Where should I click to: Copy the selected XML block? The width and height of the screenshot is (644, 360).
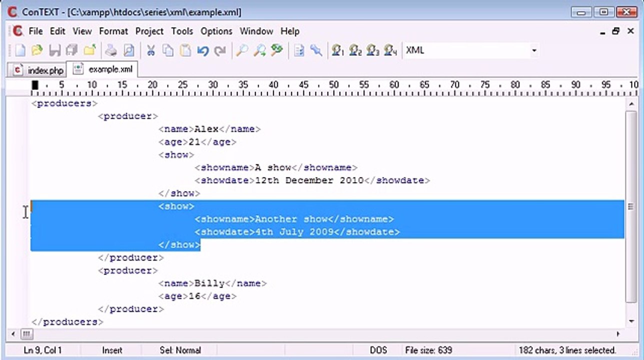(168, 50)
